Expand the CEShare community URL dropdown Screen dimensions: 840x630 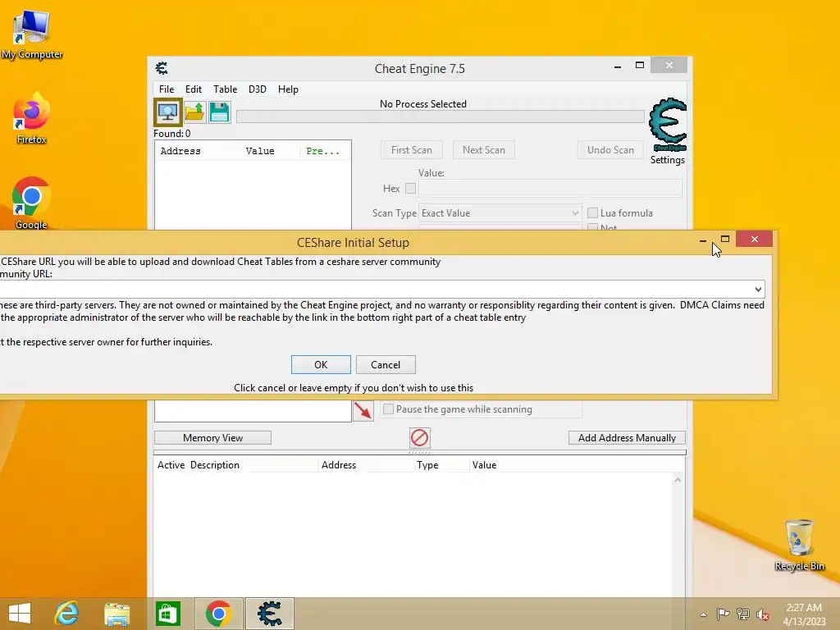[758, 290]
